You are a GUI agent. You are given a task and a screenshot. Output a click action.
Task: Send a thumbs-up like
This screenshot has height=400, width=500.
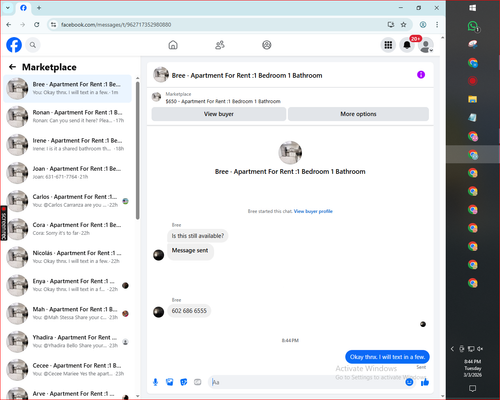pyautogui.click(x=425, y=382)
